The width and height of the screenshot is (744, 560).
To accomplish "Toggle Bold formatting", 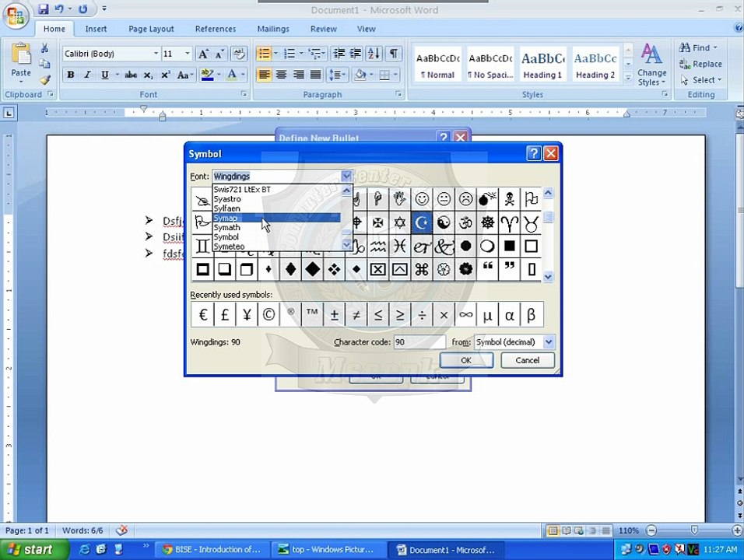I will (70, 75).
